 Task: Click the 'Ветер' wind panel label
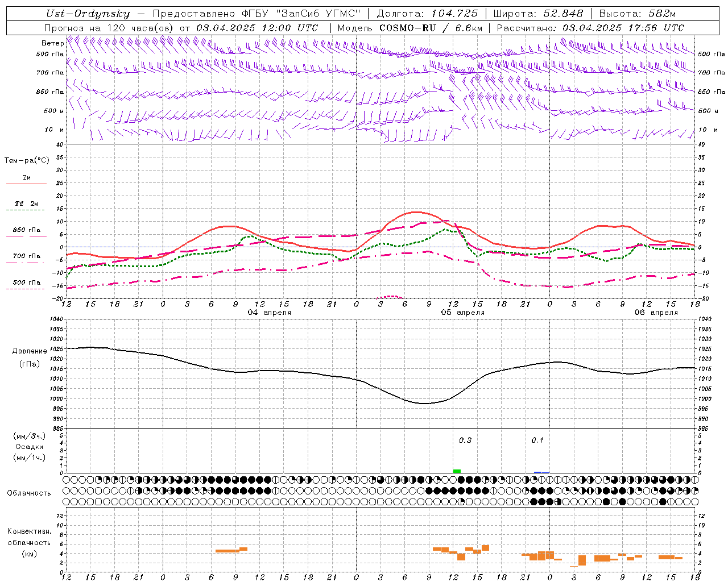click(52, 43)
